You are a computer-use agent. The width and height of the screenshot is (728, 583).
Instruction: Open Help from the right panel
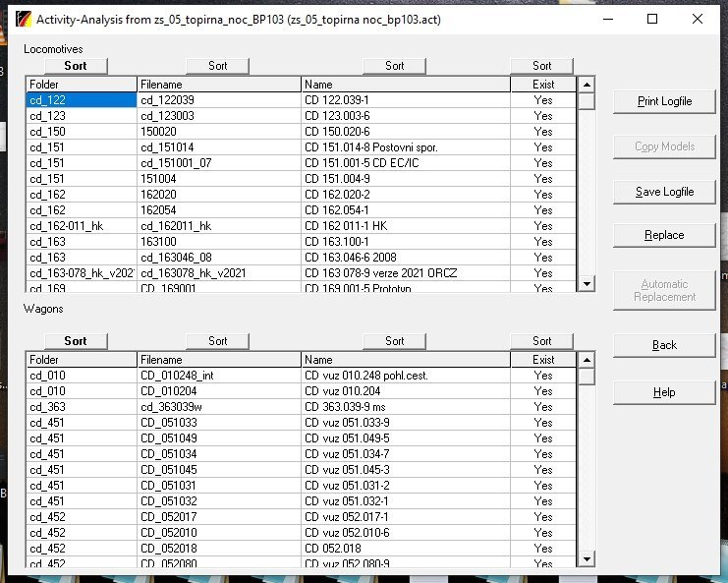pyautogui.click(x=664, y=392)
